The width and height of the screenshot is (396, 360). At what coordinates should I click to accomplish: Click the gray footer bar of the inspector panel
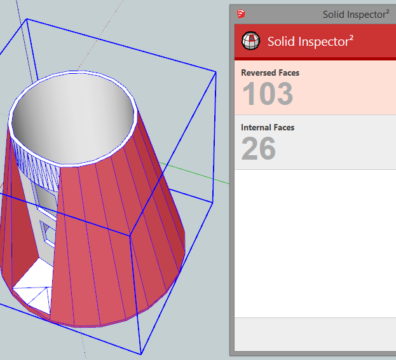tap(315, 334)
